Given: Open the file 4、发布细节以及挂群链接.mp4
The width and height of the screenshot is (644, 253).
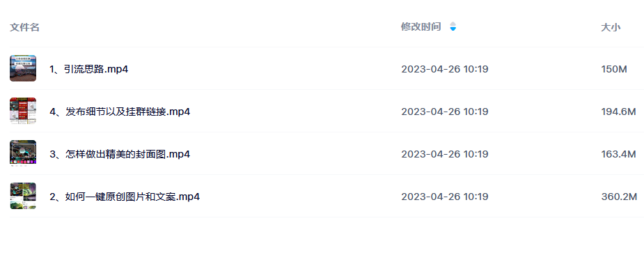Looking at the screenshot, I should tap(120, 112).
